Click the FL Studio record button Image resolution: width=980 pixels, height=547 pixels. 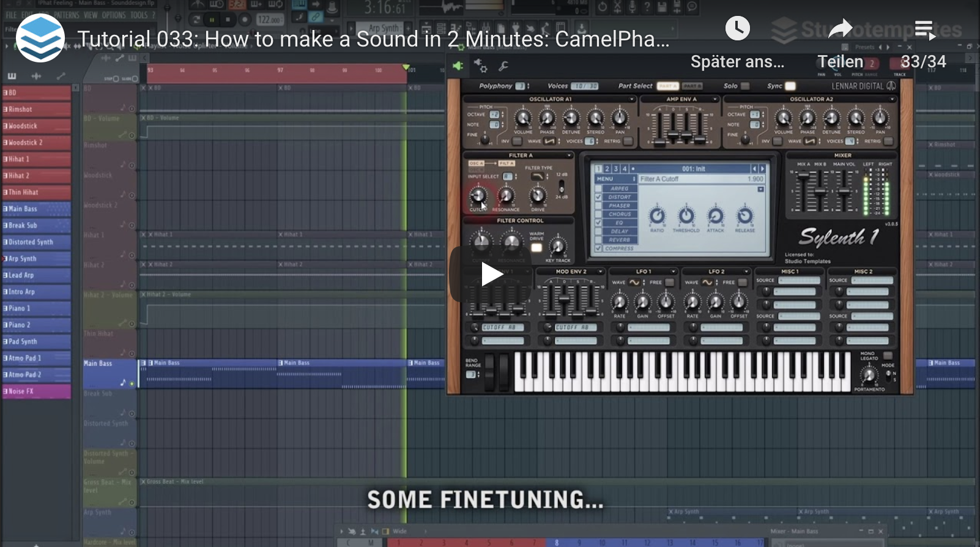(244, 20)
